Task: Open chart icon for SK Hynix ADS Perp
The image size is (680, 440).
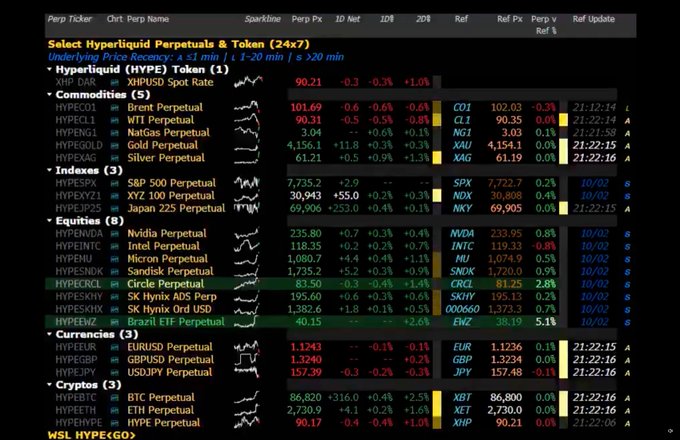Action: [x=114, y=297]
